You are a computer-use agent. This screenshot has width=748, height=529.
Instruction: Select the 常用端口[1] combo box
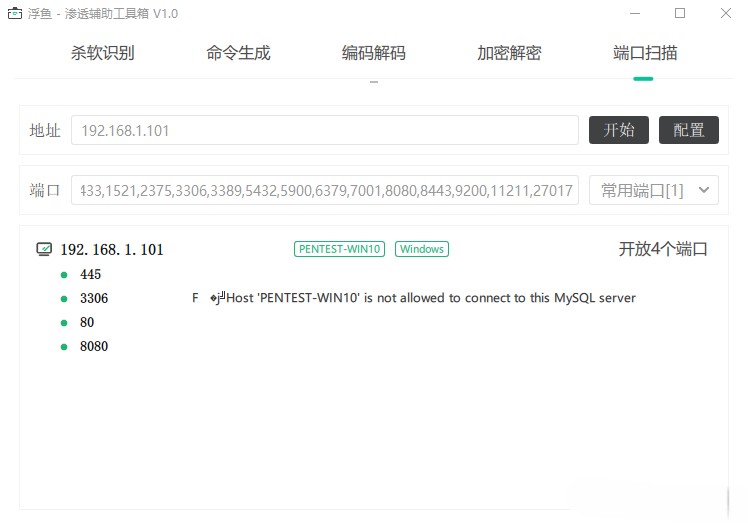click(x=654, y=190)
